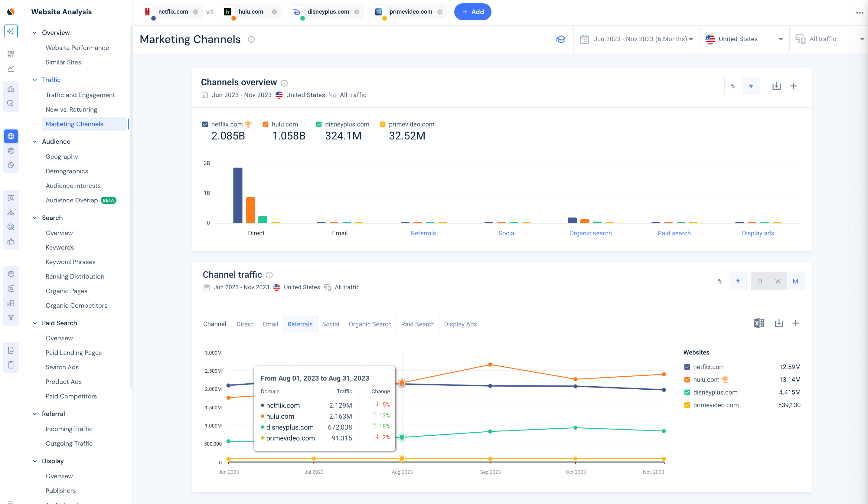Viewport: 868px width, 504px height.
Task: Remove netflix.com from comparison
Action: point(195,12)
